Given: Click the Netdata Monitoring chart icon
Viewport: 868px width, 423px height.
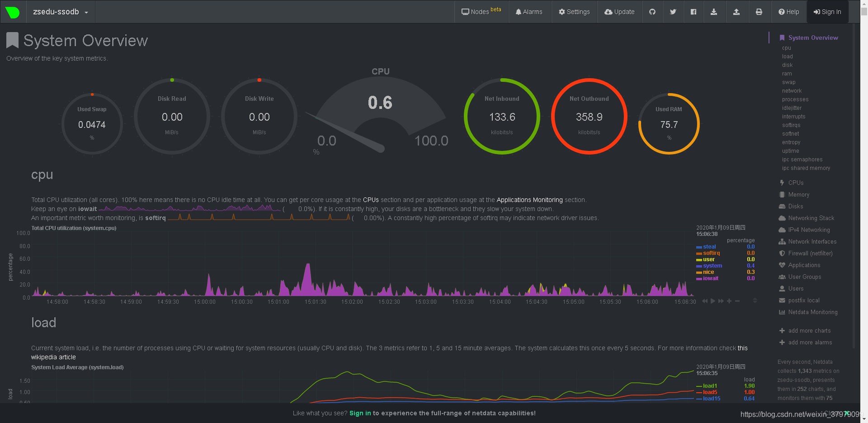Looking at the screenshot, I should click(782, 312).
